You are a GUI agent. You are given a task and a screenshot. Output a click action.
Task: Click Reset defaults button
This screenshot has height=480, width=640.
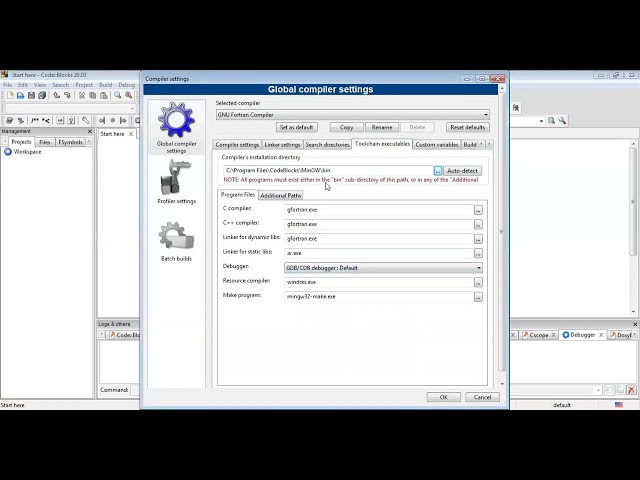pyautogui.click(x=468, y=127)
